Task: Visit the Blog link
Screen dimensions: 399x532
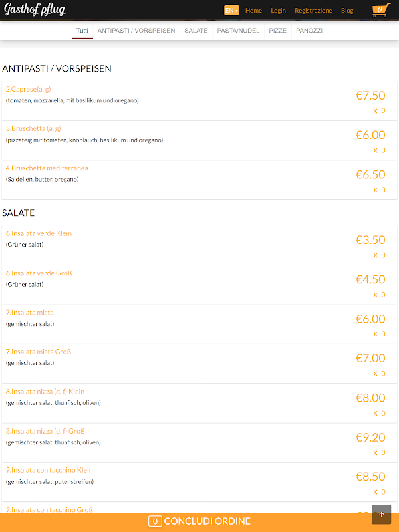Action: (x=347, y=11)
